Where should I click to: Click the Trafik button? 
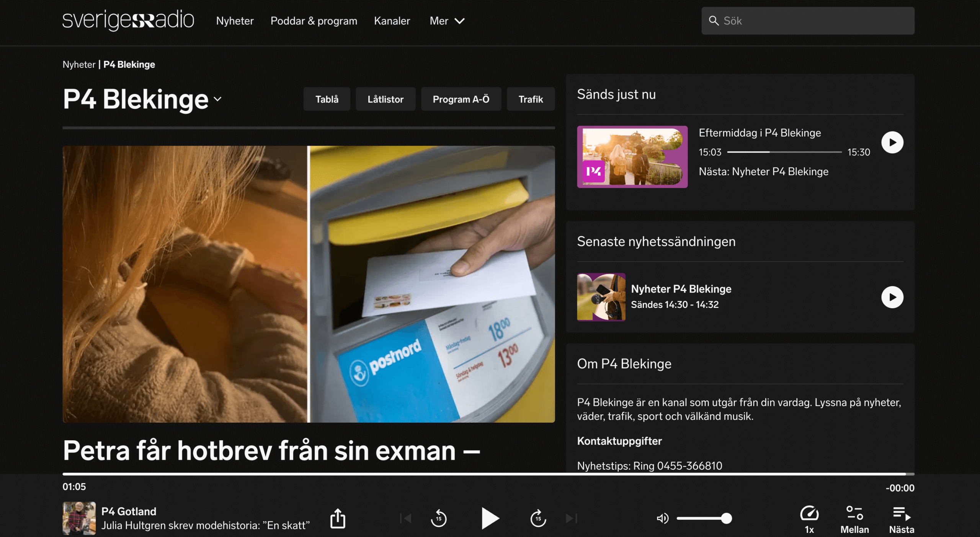(531, 99)
